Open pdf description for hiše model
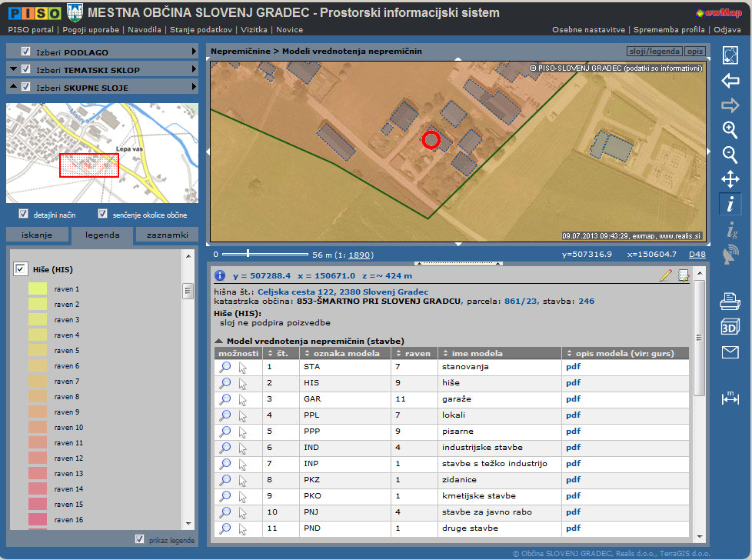Screen dimensions: 752x560 coord(573,382)
